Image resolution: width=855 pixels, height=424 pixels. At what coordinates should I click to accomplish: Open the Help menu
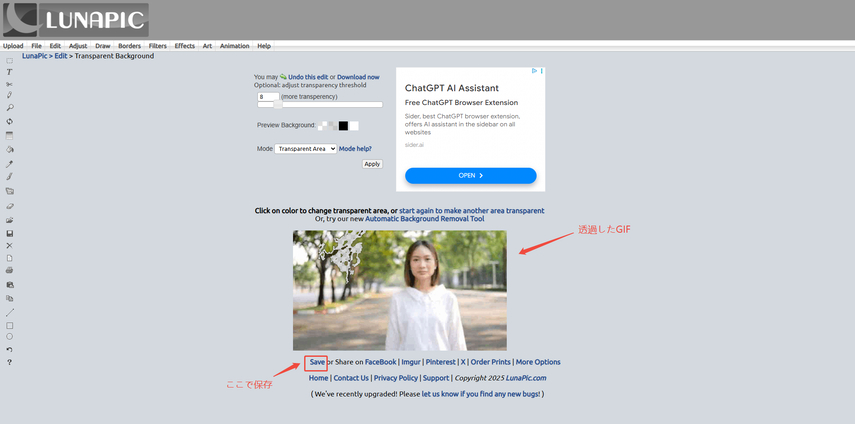point(264,46)
